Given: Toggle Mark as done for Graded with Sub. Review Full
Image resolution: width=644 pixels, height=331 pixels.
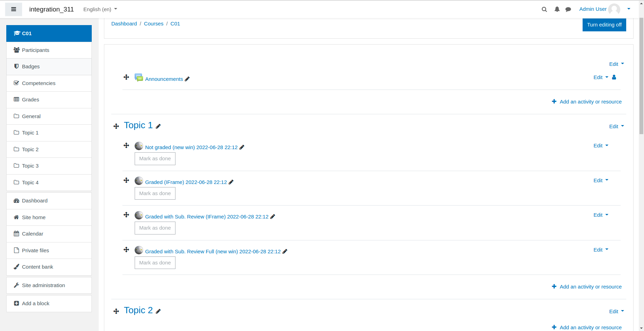Looking at the screenshot, I should point(155,263).
